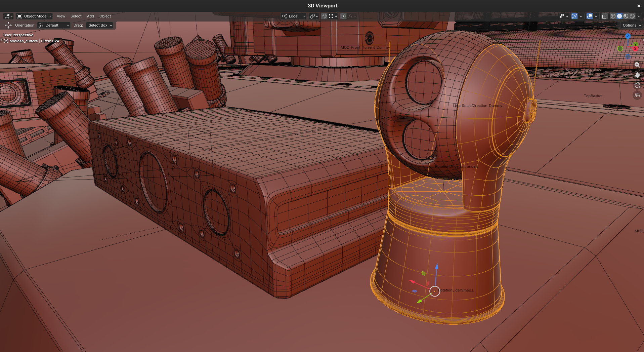Viewport: 644px width, 352px height.
Task: Select rendered viewport shading mode
Action: [632, 16]
